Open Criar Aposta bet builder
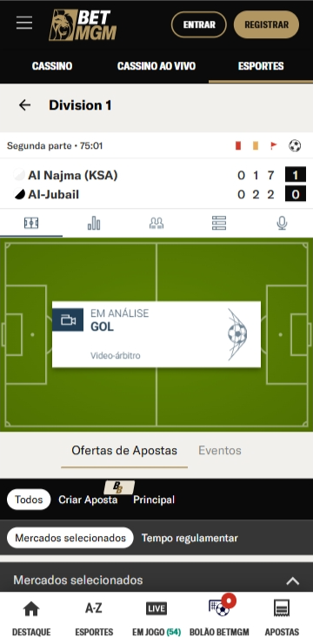 (88, 500)
